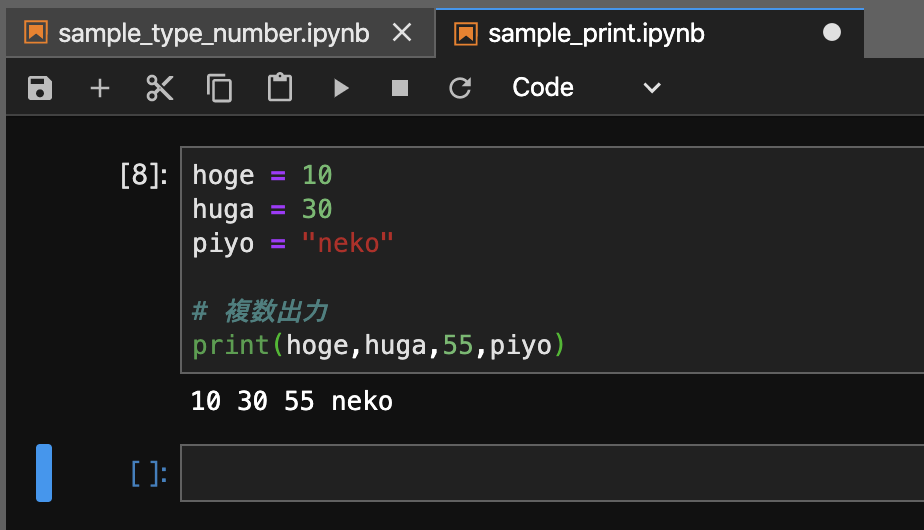Run the selected cell
This screenshot has width=924, height=530.
coord(341,88)
